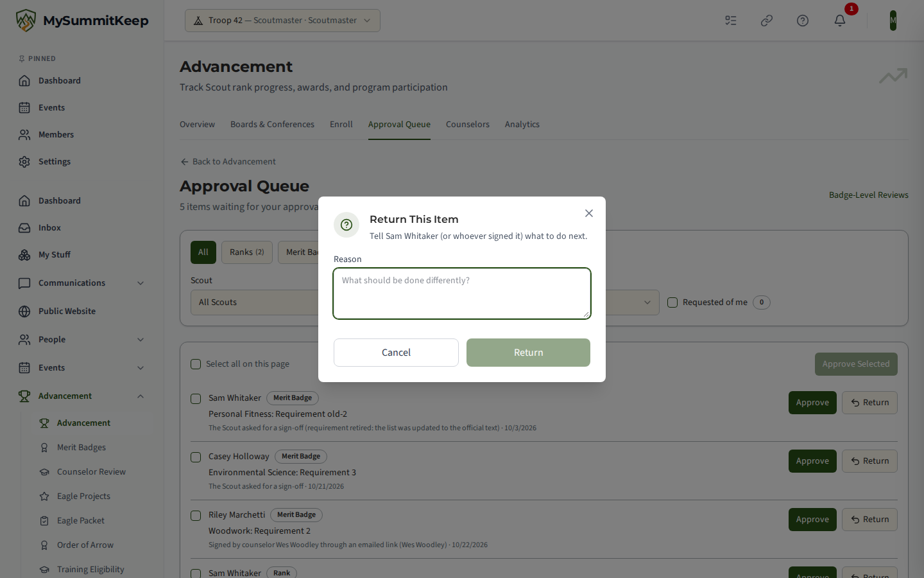Toggle Select all on this page checkbox

click(196, 364)
